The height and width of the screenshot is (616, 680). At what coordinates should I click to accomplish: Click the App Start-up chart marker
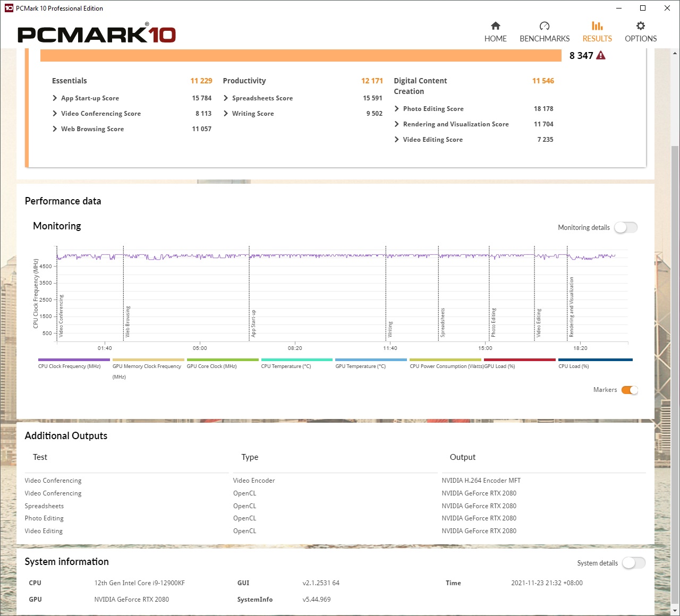(x=253, y=323)
